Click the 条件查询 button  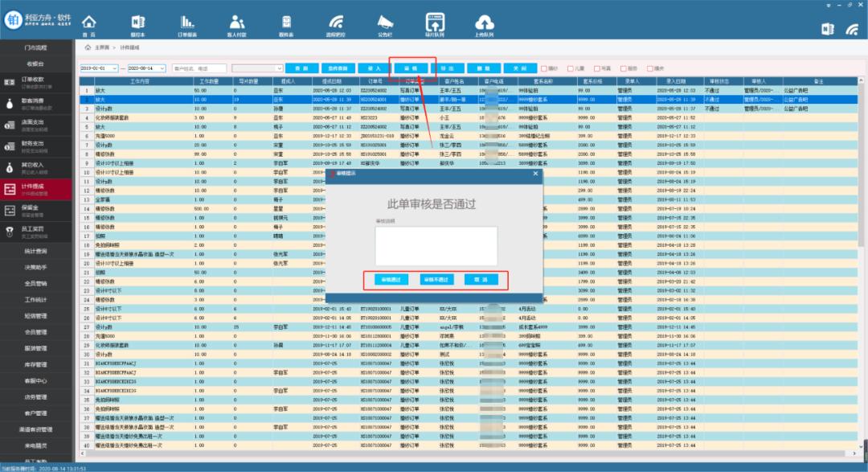tap(338, 68)
